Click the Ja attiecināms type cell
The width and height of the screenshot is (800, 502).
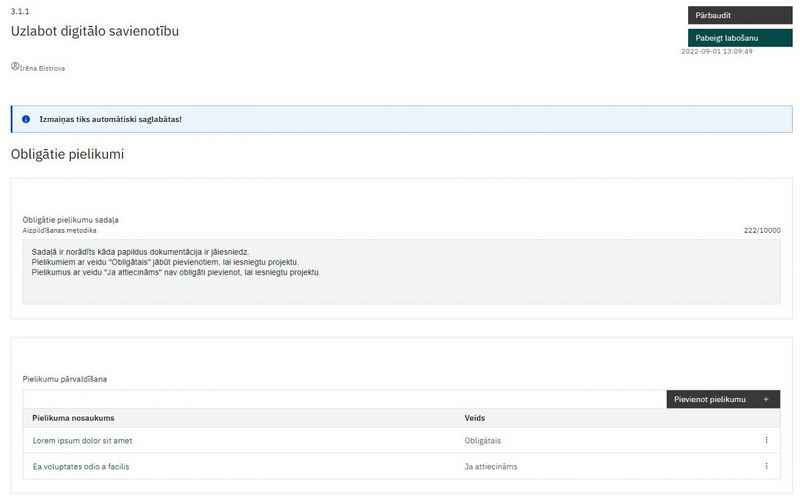(x=491, y=466)
